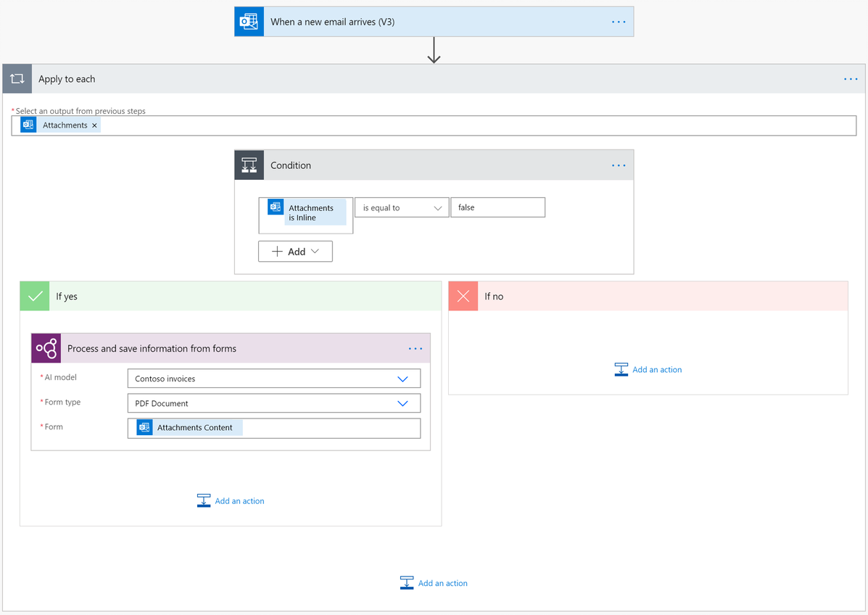Click the red X icon on If no branch
Viewport: 868px width, 615px height.
point(463,296)
